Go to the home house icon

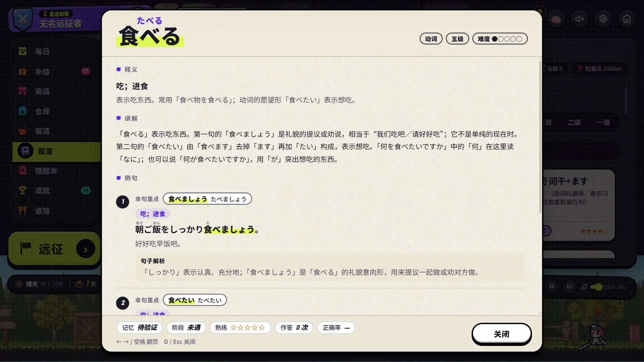click(x=627, y=19)
